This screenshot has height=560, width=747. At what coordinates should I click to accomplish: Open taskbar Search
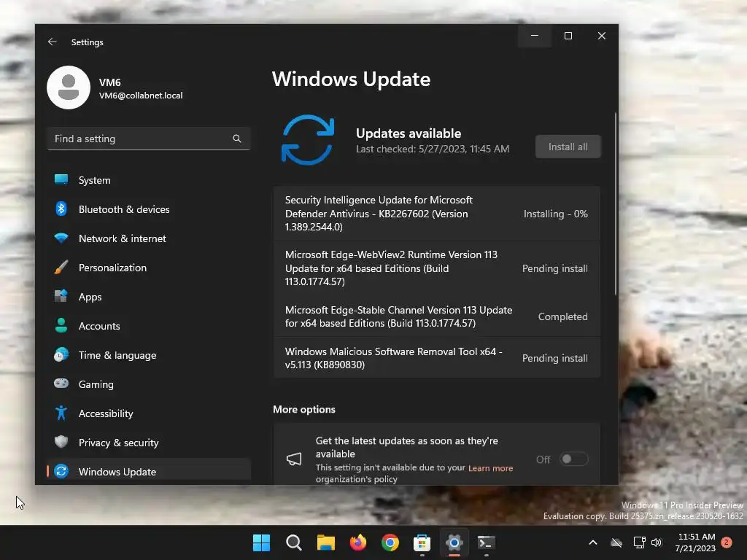(x=293, y=542)
